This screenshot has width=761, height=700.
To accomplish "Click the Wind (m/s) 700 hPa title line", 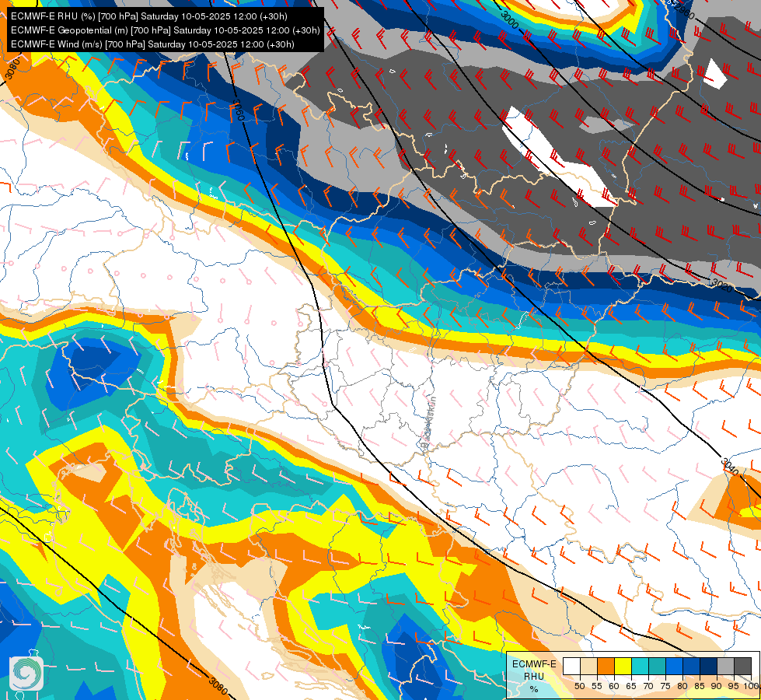I will coord(152,44).
